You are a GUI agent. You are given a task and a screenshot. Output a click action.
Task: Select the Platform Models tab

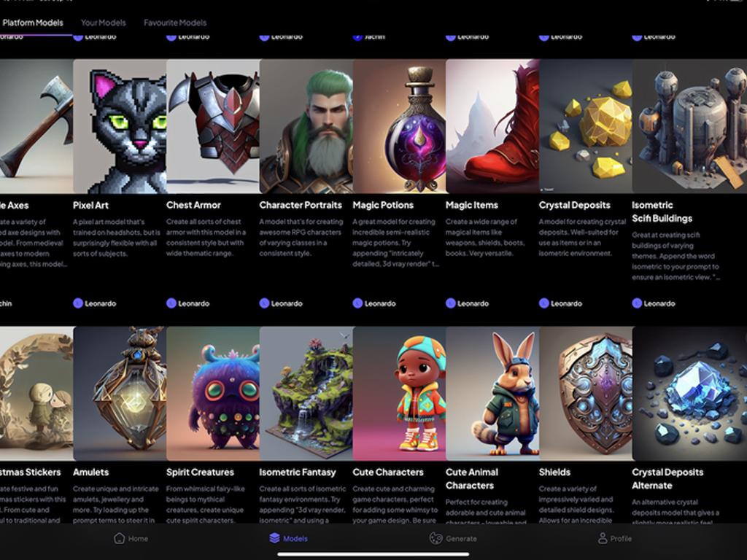coord(32,23)
